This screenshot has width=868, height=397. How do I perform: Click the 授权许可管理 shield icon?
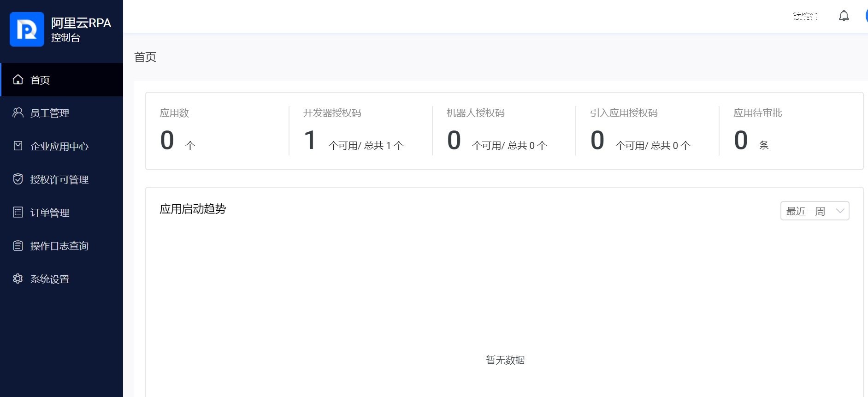18,179
